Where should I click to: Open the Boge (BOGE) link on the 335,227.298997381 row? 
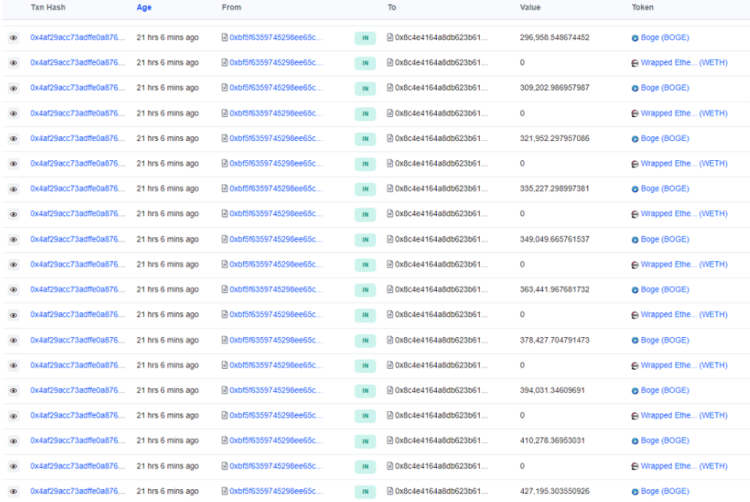coord(665,188)
